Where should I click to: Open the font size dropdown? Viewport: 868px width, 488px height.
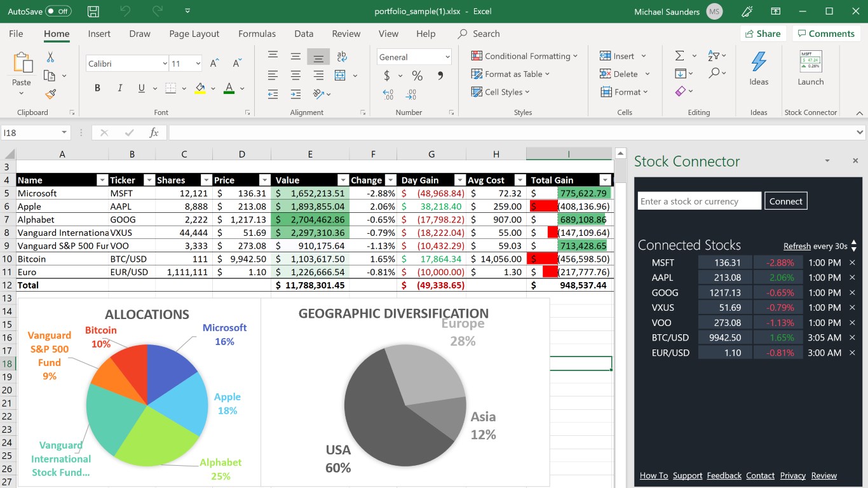pyautogui.click(x=198, y=64)
